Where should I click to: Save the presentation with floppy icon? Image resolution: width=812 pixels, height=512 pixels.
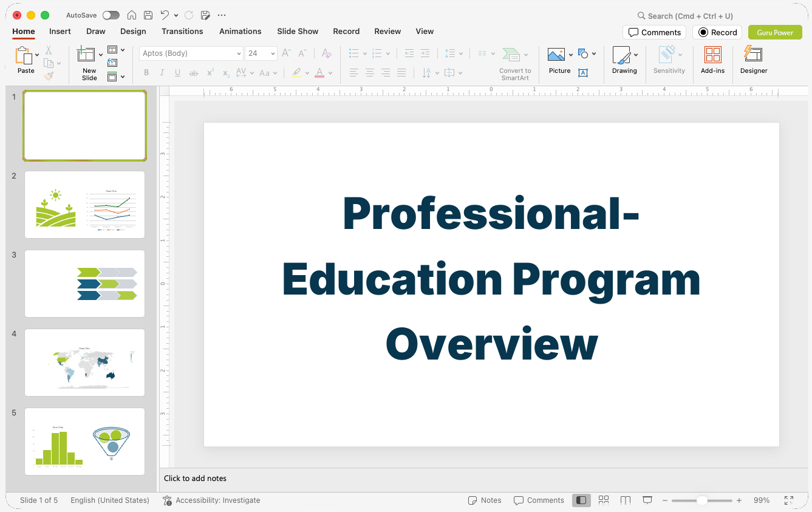(148, 15)
